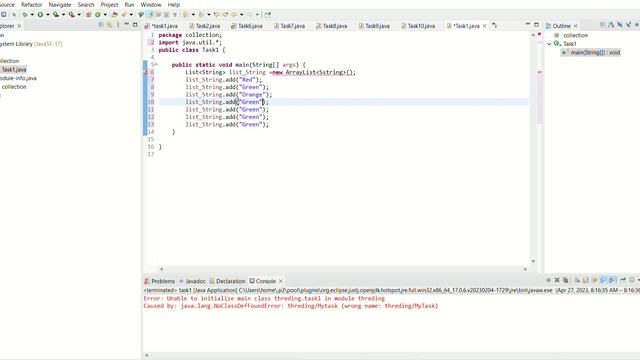Click the New Java Class icon

pos(98,14)
